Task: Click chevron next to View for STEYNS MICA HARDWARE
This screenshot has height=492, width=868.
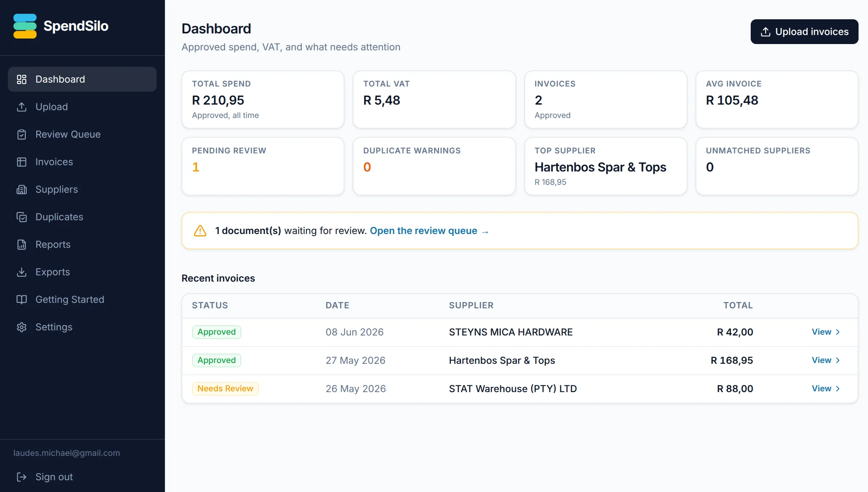Action: 838,332
